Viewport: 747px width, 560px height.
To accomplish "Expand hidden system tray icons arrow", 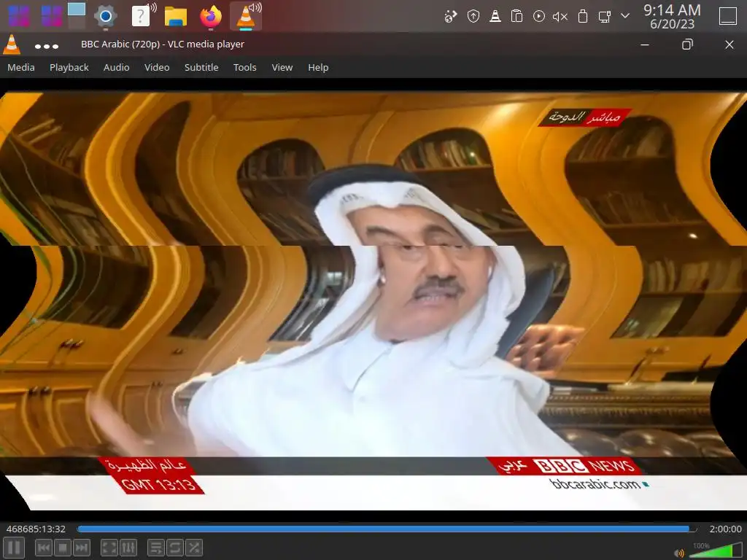I will (x=625, y=16).
